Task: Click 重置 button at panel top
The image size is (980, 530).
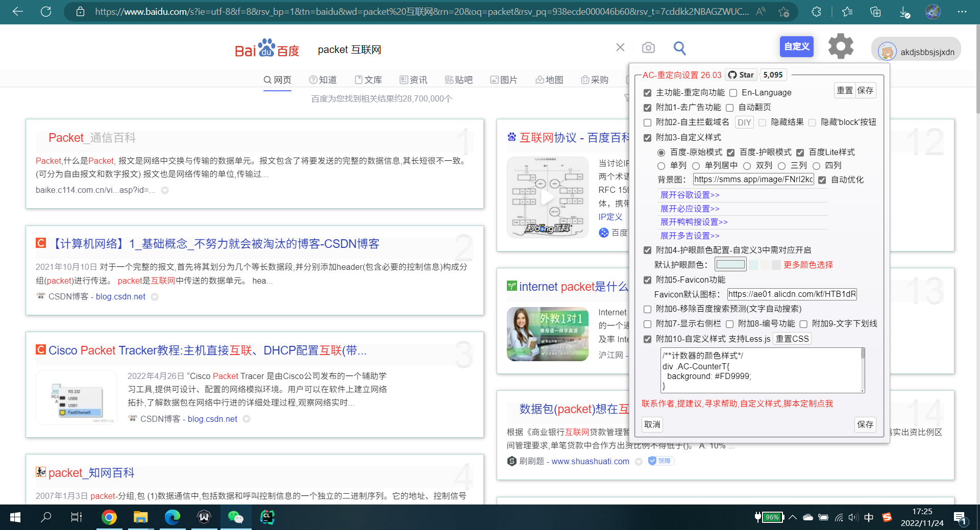Action: click(x=845, y=90)
